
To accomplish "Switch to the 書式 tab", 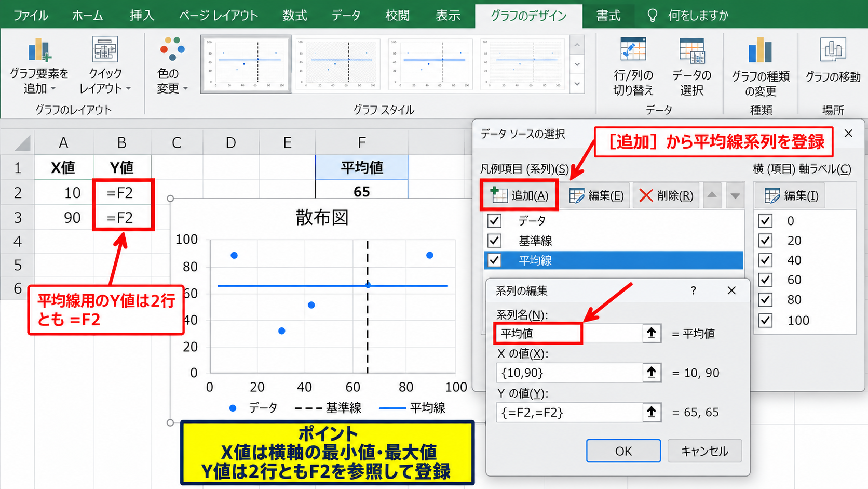I will pyautogui.click(x=608, y=15).
